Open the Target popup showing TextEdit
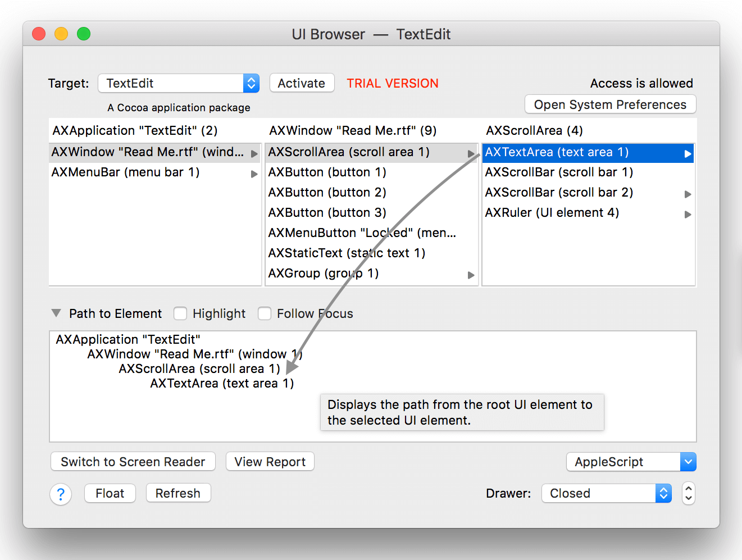 click(x=179, y=83)
